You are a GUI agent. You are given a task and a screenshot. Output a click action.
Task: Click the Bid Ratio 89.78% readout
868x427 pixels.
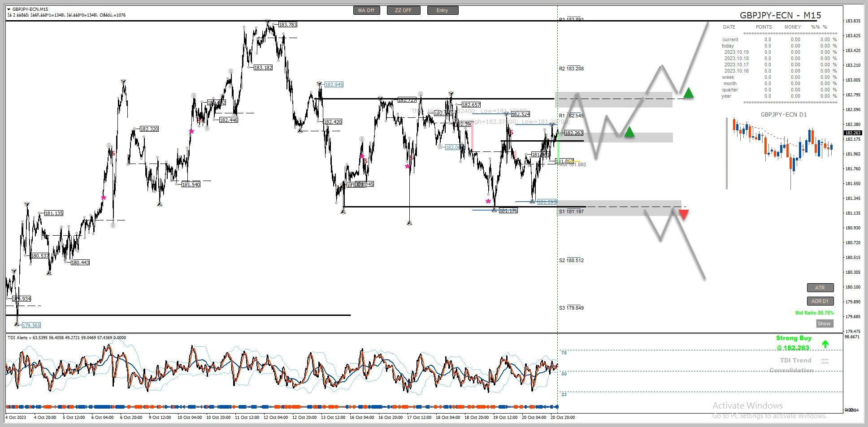click(x=815, y=313)
